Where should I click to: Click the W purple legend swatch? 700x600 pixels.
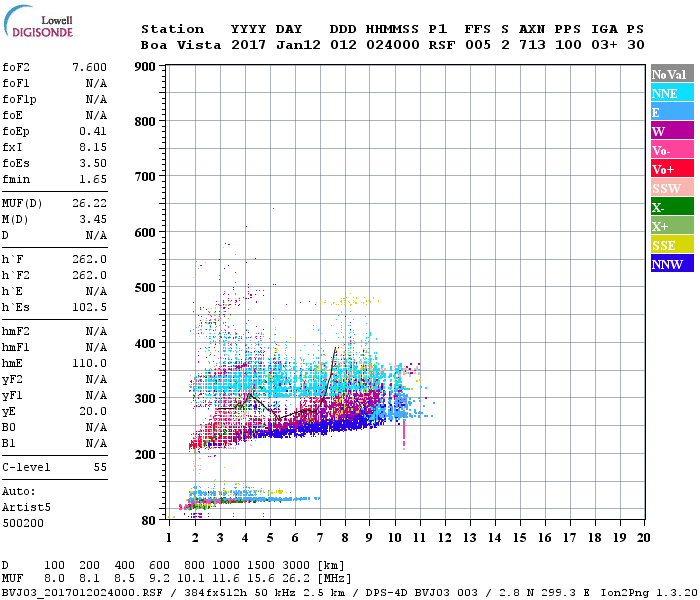(672, 131)
